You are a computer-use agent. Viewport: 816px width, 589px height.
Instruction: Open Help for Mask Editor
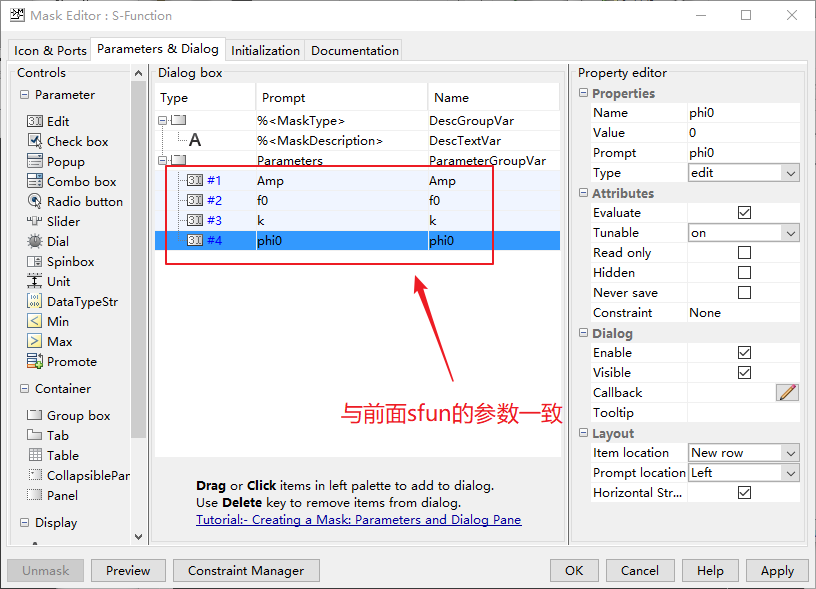pyautogui.click(x=710, y=571)
